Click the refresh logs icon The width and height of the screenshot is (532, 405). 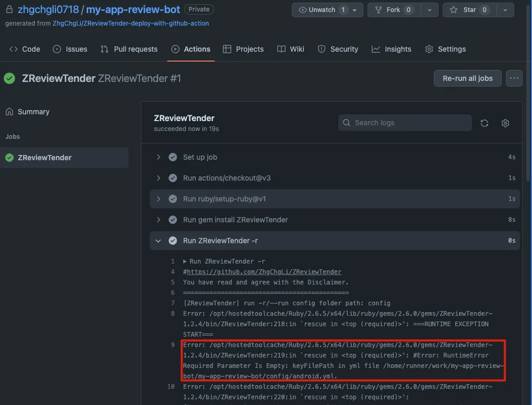484,123
